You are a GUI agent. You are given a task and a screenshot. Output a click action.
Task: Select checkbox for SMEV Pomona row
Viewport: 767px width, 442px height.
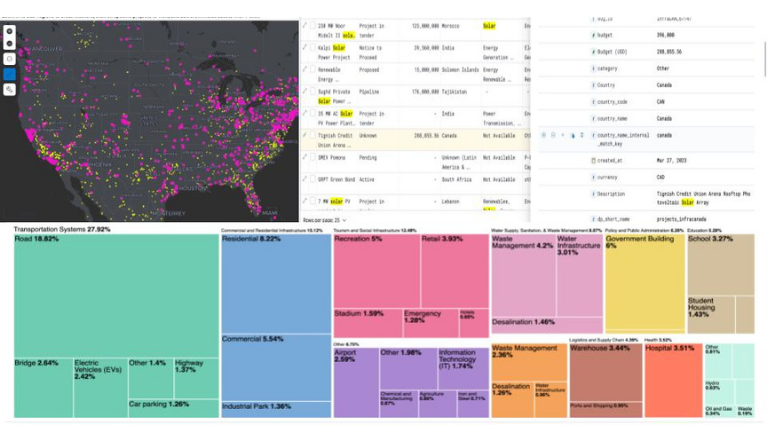pos(313,157)
